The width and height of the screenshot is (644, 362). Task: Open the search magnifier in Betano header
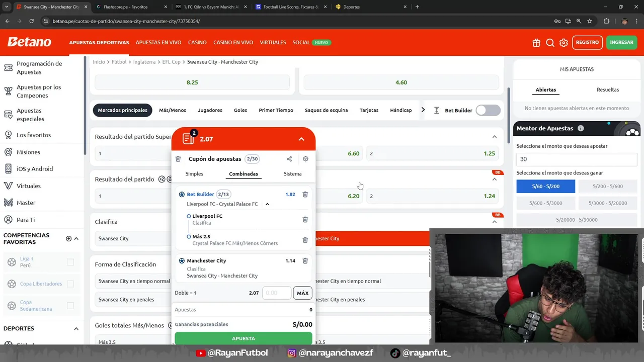(x=550, y=43)
